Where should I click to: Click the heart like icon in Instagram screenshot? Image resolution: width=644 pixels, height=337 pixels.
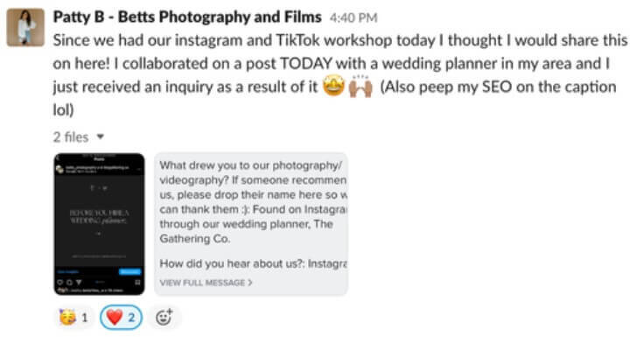(60, 283)
